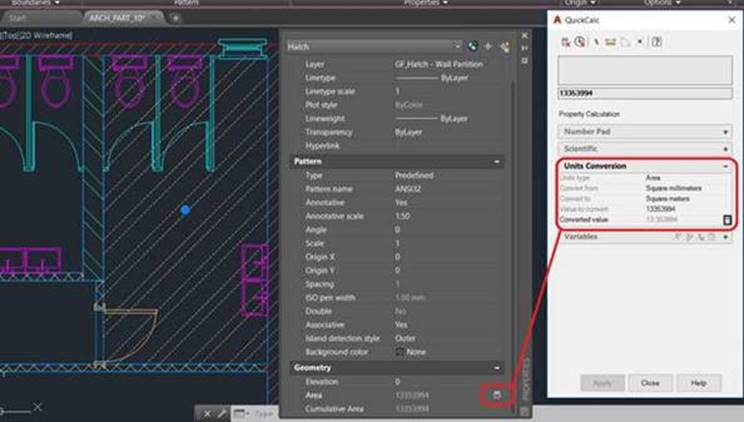Click the Pattern Type Predefined value
Screen dimensions: 744x422
coord(414,175)
